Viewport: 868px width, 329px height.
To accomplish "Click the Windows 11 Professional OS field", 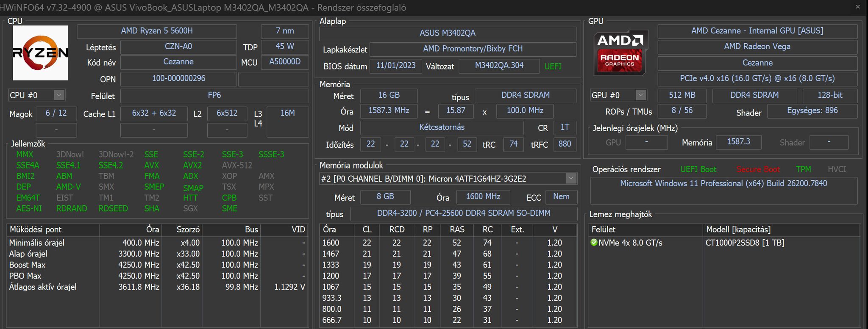I will click(x=723, y=183).
